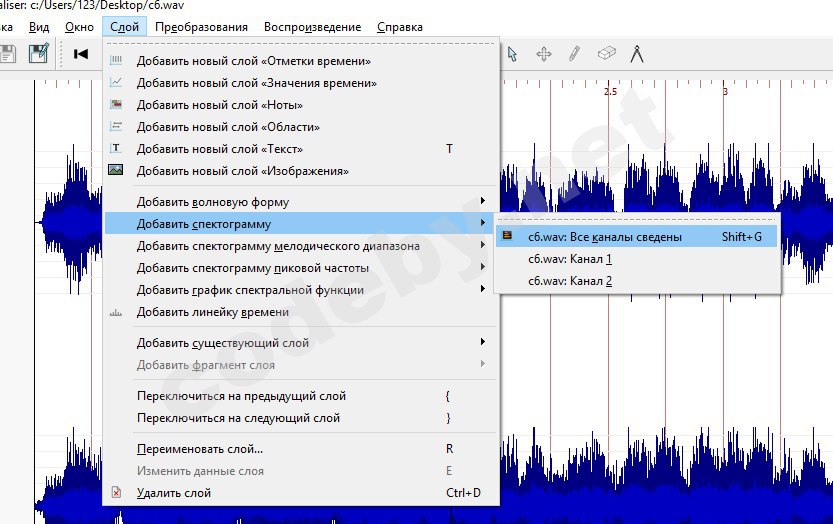Expand Добавить волновую форму submenu
This screenshot has height=524, width=833.
tap(301, 202)
